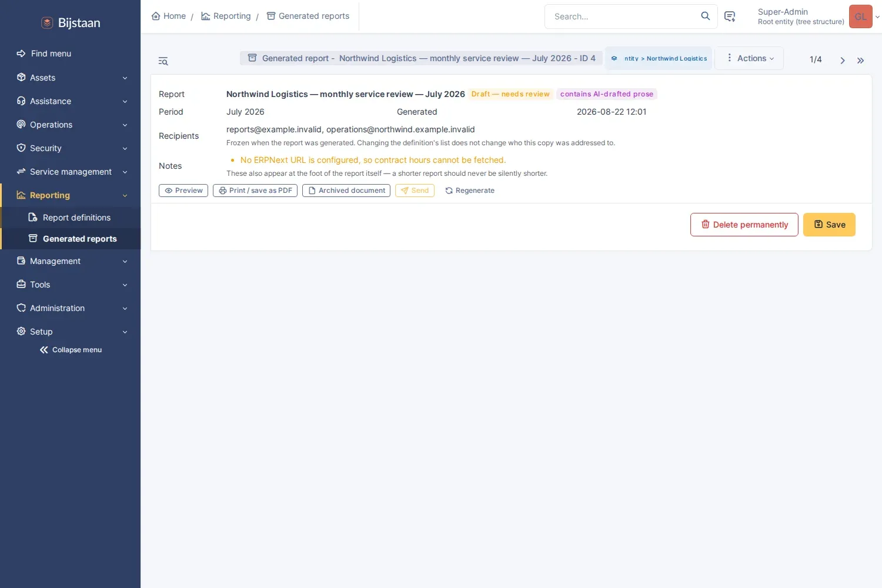Click the 1/4 record counter

pyautogui.click(x=816, y=59)
